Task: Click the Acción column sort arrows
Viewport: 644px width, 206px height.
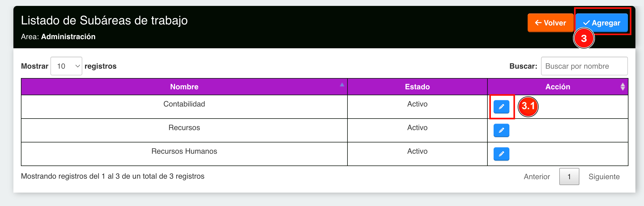Action: (x=623, y=87)
